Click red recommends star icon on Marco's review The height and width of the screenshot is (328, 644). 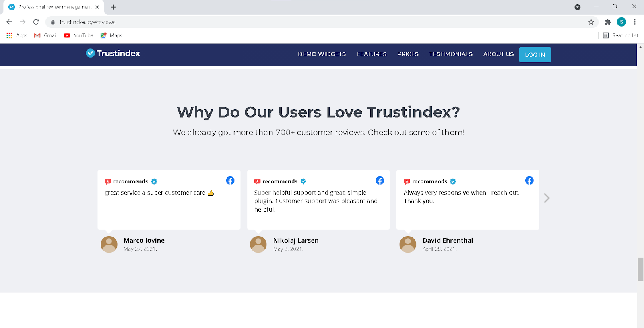pyautogui.click(x=108, y=182)
